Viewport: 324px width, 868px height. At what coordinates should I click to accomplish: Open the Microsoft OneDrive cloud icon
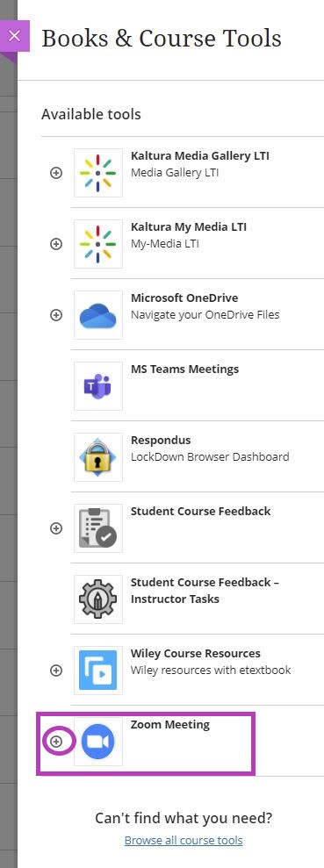pos(98,315)
